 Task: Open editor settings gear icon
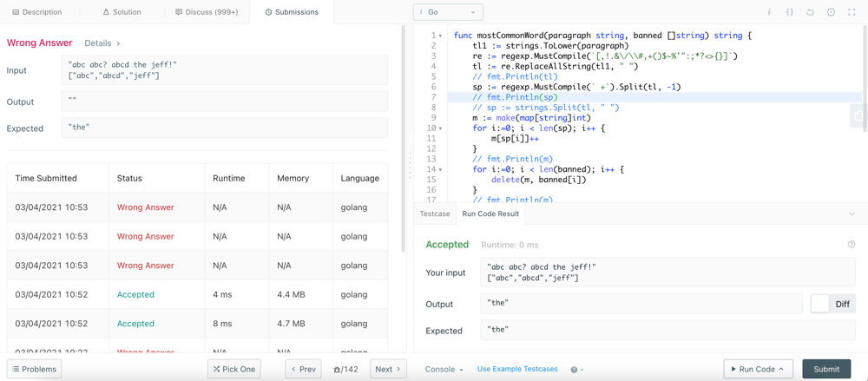(831, 12)
